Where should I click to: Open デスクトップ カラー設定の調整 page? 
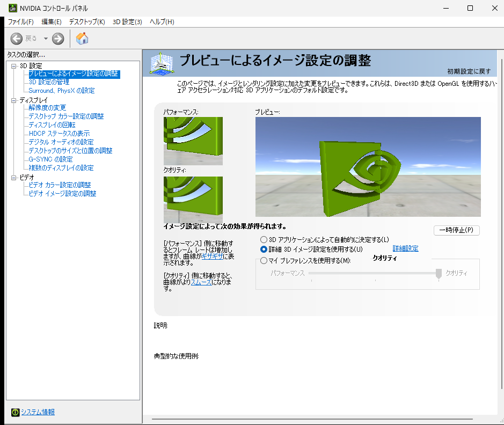pyautogui.click(x=66, y=116)
